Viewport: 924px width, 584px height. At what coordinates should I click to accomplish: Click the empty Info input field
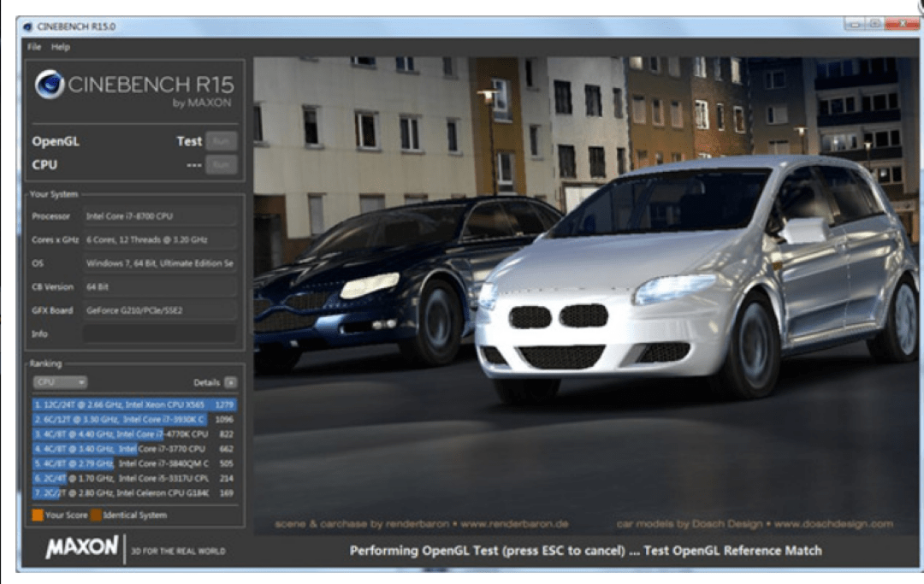click(x=159, y=333)
